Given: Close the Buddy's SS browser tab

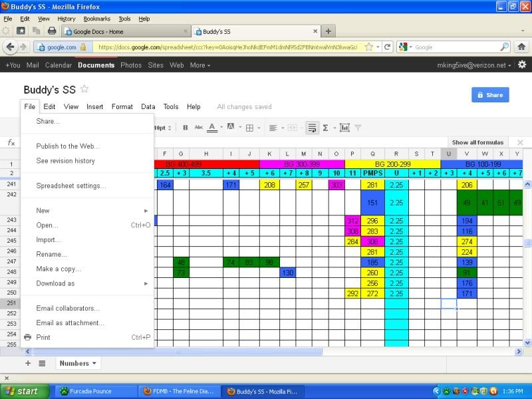Looking at the screenshot, I should coord(315,31).
